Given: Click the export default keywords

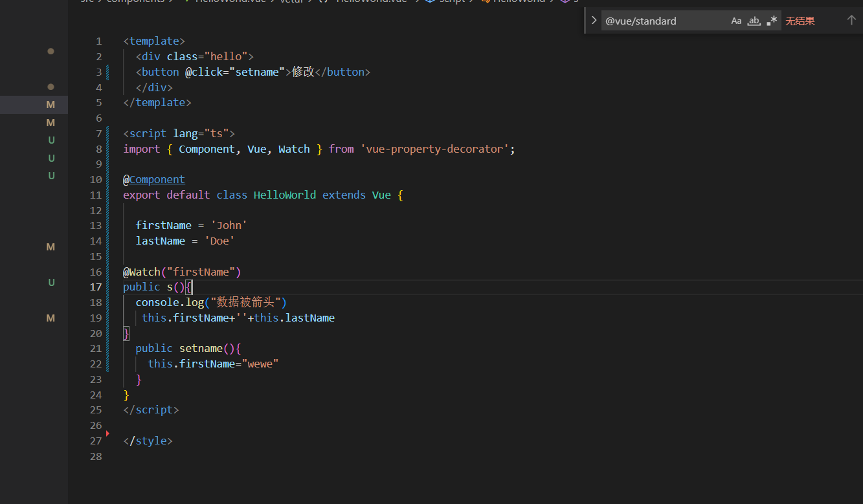Looking at the screenshot, I should click(x=166, y=195).
